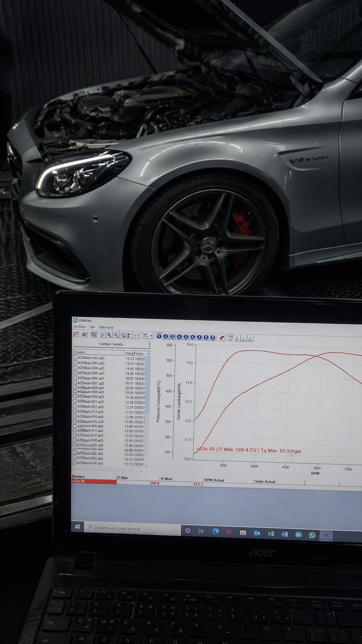362x644 pixels.
Task: Click file list scrollbar down arrow
Action: coord(146,466)
